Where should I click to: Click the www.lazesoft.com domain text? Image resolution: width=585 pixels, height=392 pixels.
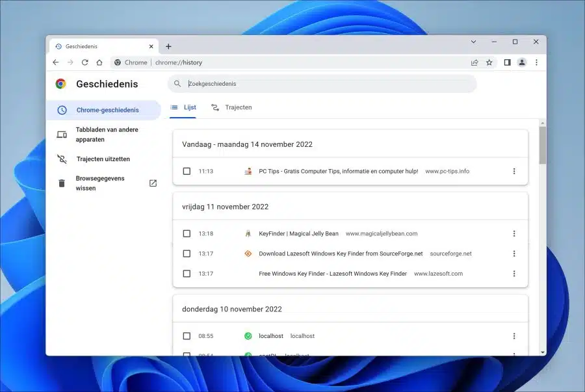[438, 274]
